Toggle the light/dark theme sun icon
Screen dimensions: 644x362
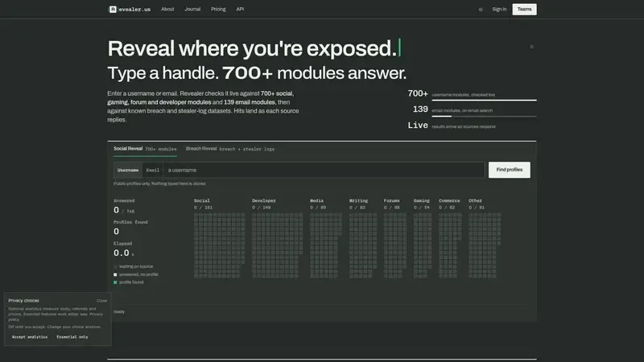(x=480, y=9)
